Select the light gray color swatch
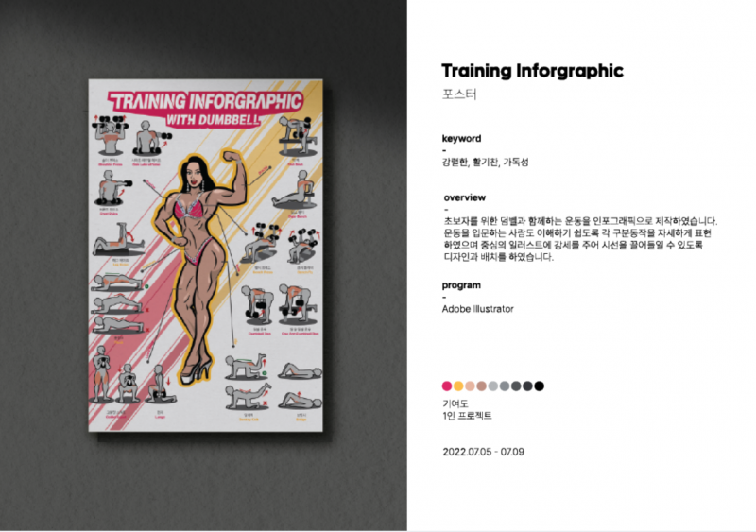The height and width of the screenshot is (532, 756). [x=493, y=386]
